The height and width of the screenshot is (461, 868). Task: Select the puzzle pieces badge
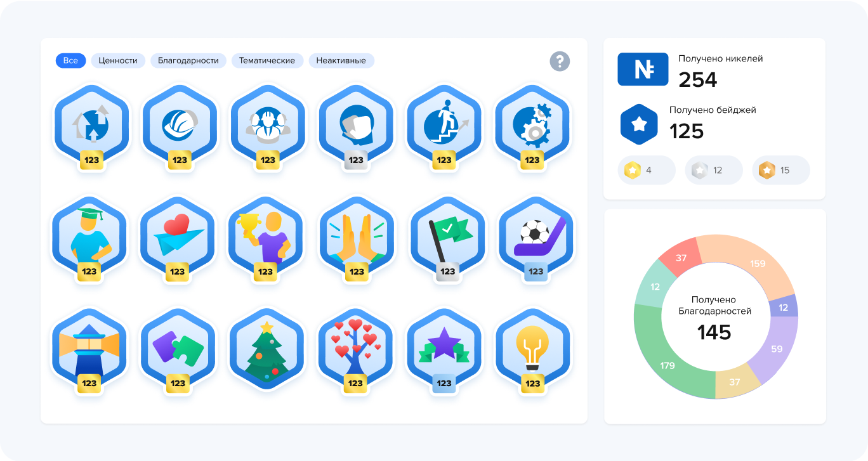tap(178, 347)
